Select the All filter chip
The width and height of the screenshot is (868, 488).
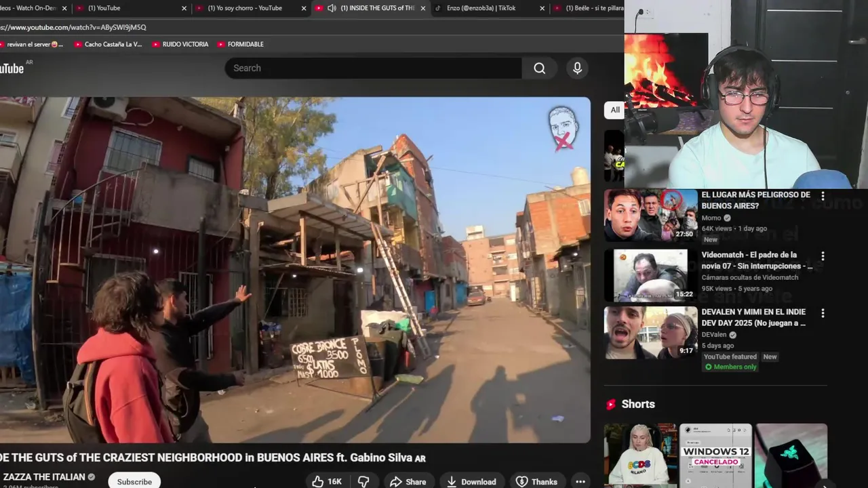(615, 110)
